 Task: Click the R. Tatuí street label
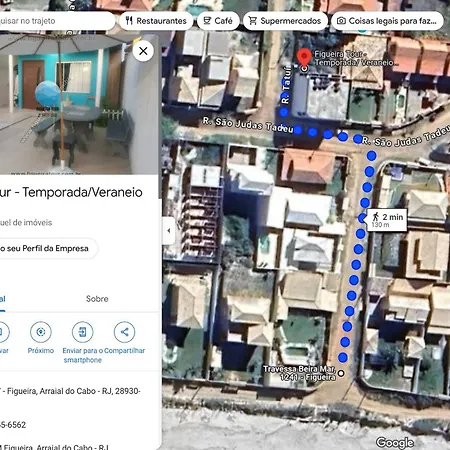point(286,84)
